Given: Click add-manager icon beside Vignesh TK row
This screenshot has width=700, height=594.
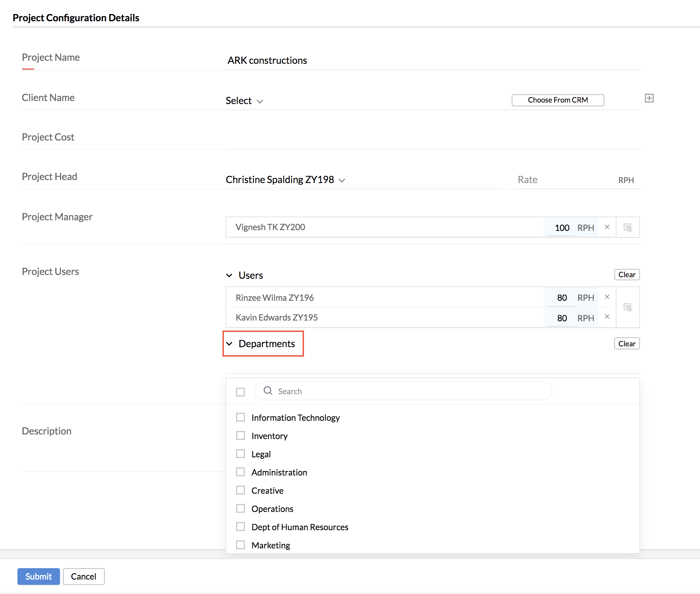Looking at the screenshot, I should [628, 227].
